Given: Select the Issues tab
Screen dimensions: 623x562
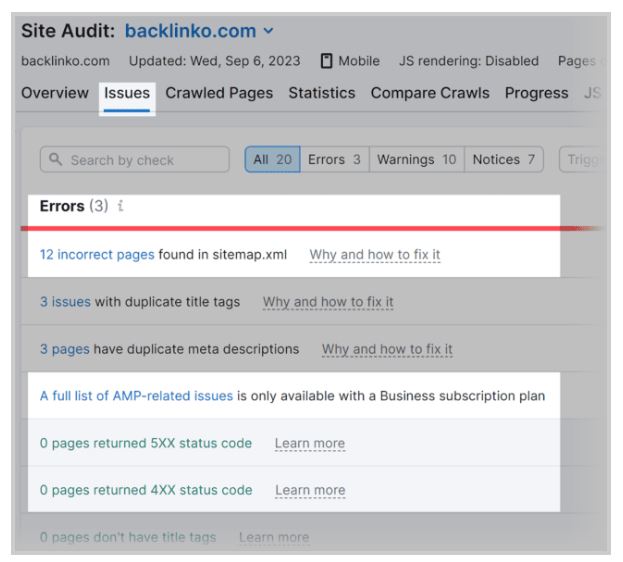Looking at the screenshot, I should 127,93.
